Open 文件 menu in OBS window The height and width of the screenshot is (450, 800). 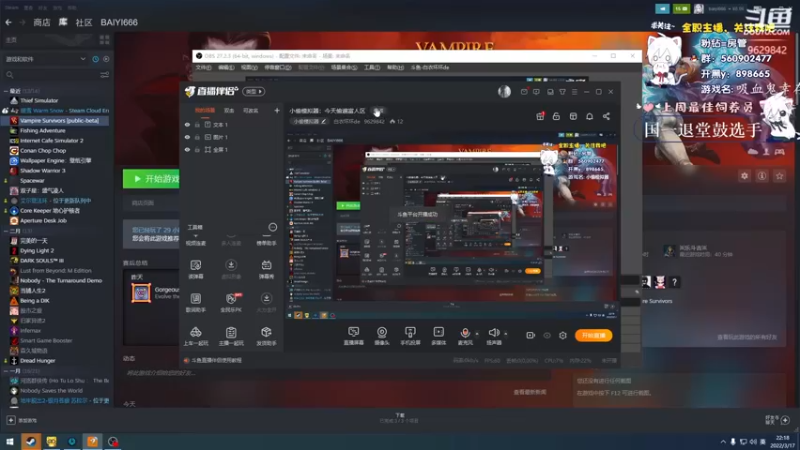[x=203, y=67]
